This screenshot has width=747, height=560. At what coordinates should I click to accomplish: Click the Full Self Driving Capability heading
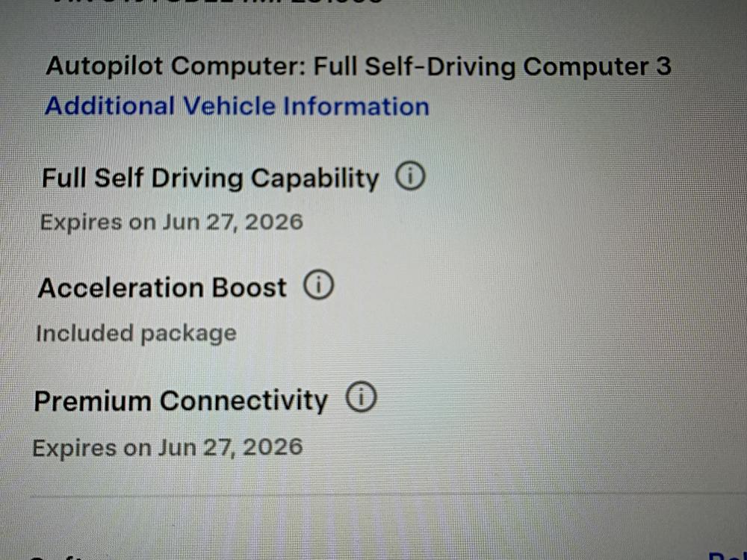[210, 178]
